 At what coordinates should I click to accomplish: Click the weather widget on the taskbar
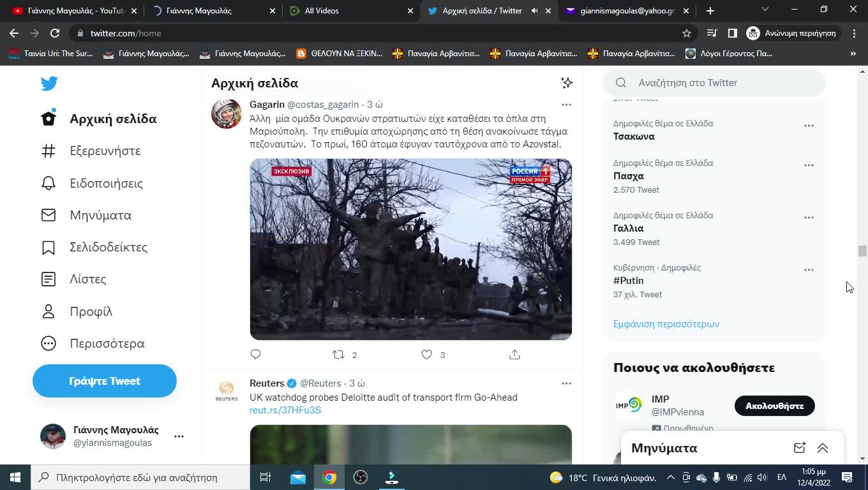point(602,477)
